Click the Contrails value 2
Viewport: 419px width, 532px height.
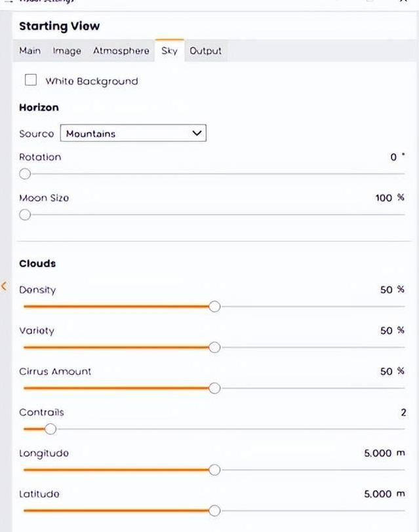pos(403,413)
